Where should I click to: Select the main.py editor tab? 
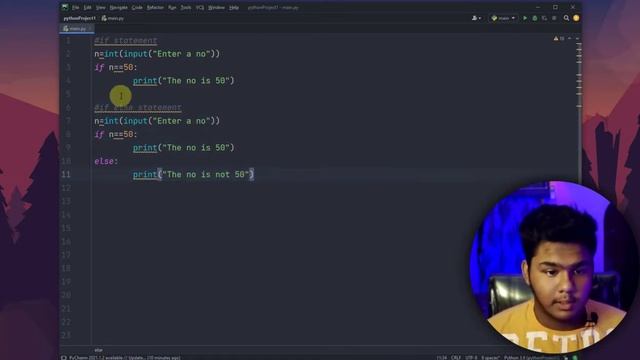click(x=77, y=29)
